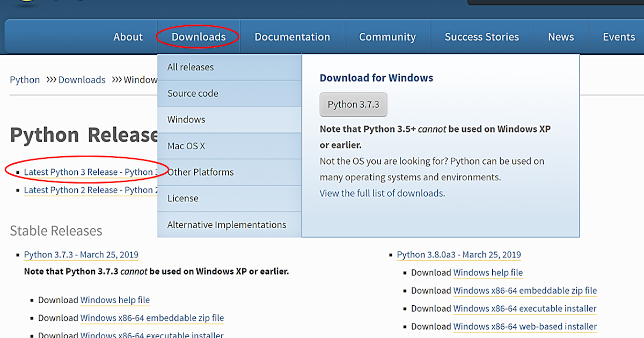The image size is (644, 338).
Task: Click the Latest Python 3 Release link
Action: point(86,172)
